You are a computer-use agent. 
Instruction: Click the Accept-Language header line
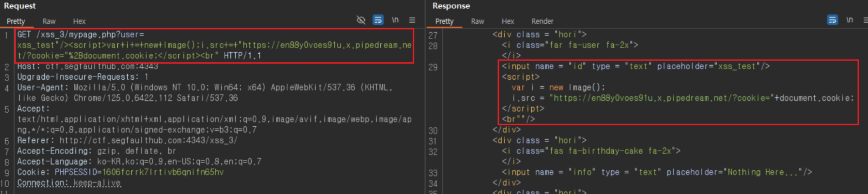click(x=139, y=161)
